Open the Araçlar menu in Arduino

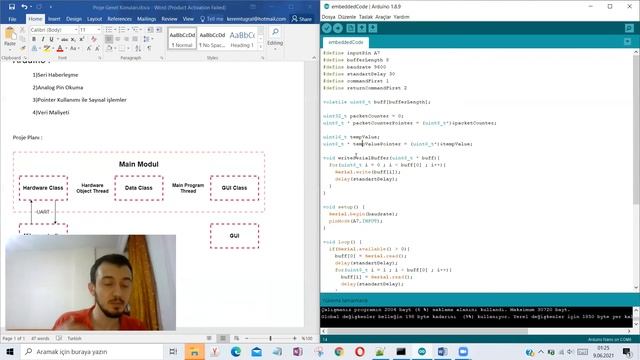[383, 17]
